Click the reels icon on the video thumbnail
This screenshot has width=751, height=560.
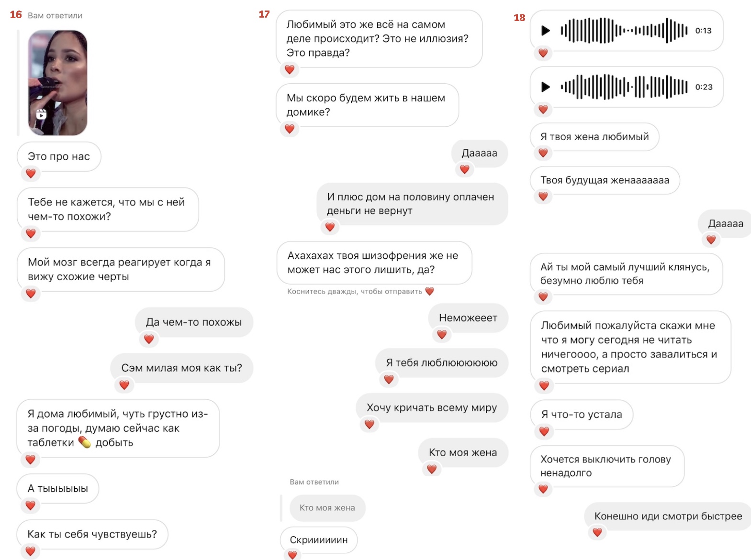click(x=42, y=114)
